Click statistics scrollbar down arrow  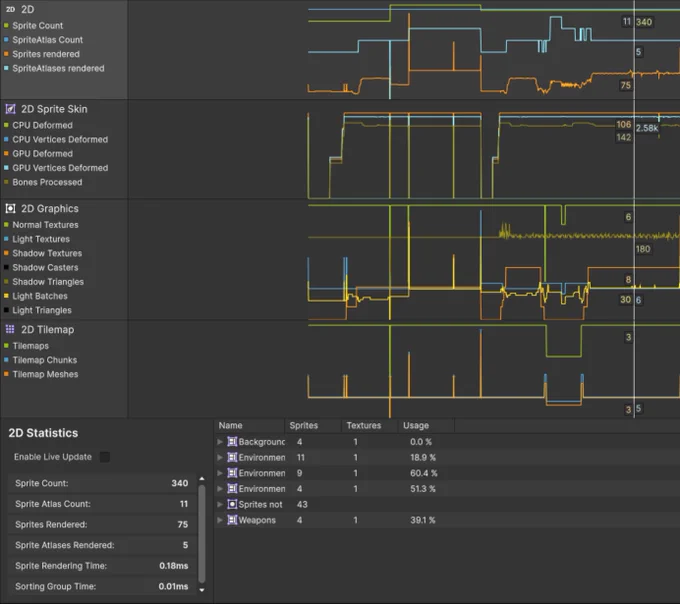coord(202,590)
